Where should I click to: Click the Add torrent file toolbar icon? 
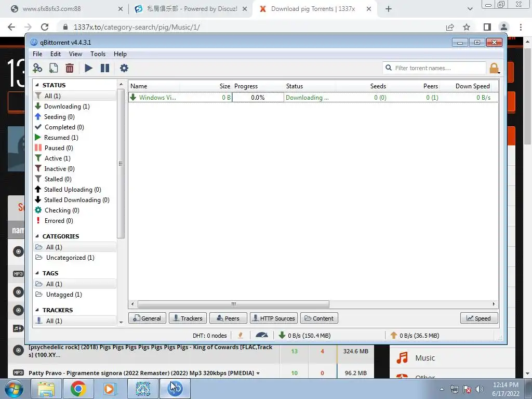pyautogui.click(x=54, y=68)
